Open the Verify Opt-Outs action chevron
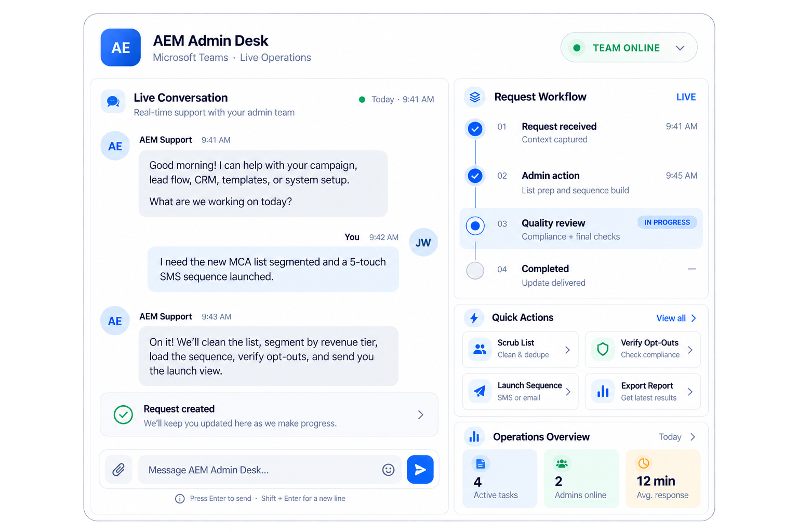Image resolution: width=798 pixels, height=532 pixels. [x=690, y=350]
